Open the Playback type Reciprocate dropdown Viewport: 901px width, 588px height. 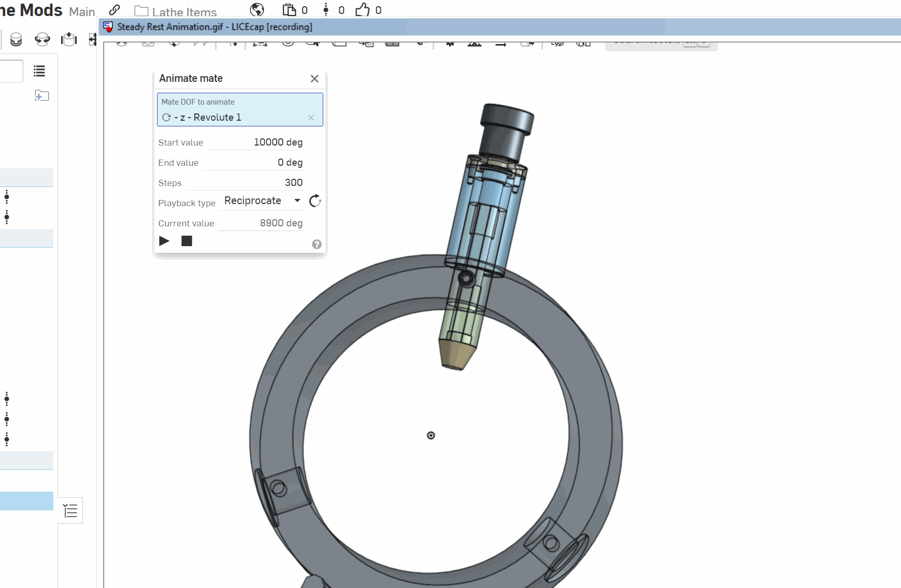[x=262, y=200]
